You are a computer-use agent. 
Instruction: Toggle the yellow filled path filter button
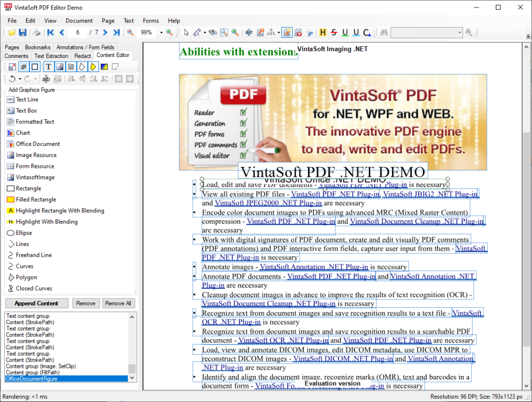click(x=93, y=67)
